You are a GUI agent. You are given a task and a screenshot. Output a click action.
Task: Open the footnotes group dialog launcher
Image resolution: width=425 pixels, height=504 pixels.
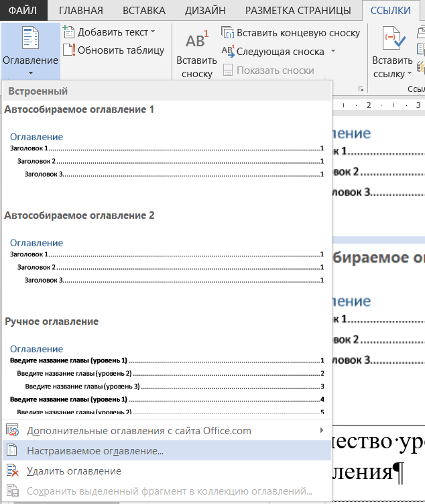click(x=361, y=89)
